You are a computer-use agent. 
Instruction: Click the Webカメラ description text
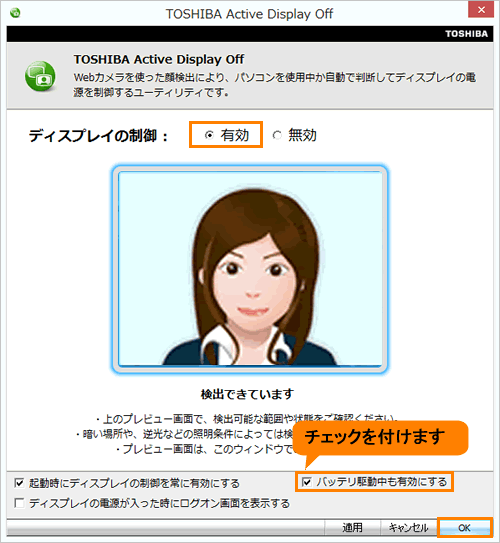275,84
